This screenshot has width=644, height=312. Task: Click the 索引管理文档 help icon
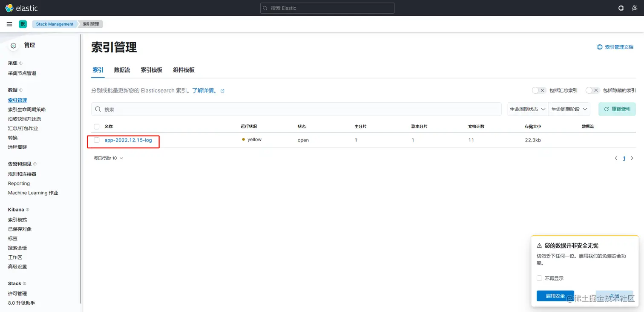pos(600,47)
